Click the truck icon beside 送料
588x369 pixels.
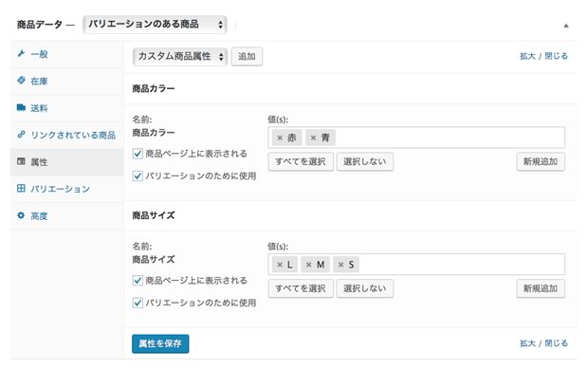[x=21, y=107]
